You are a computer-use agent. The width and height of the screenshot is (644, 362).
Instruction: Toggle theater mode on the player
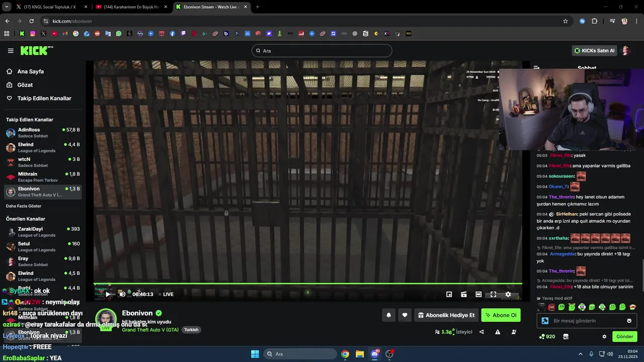478,295
